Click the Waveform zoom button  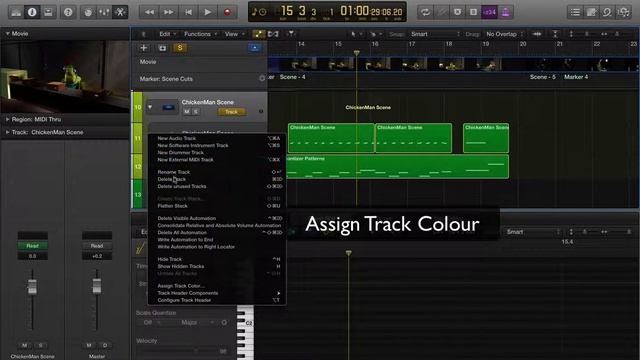537,34
